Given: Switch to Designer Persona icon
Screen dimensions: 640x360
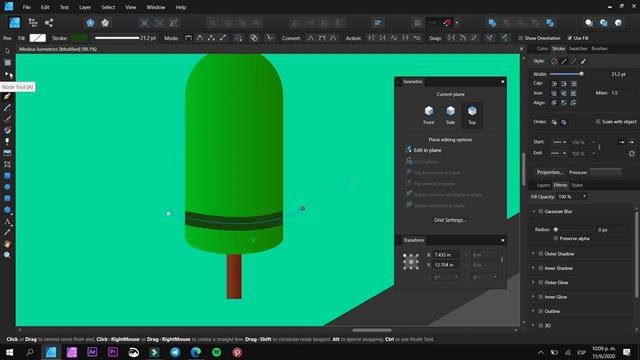Looking at the screenshot, I should click(x=15, y=22).
